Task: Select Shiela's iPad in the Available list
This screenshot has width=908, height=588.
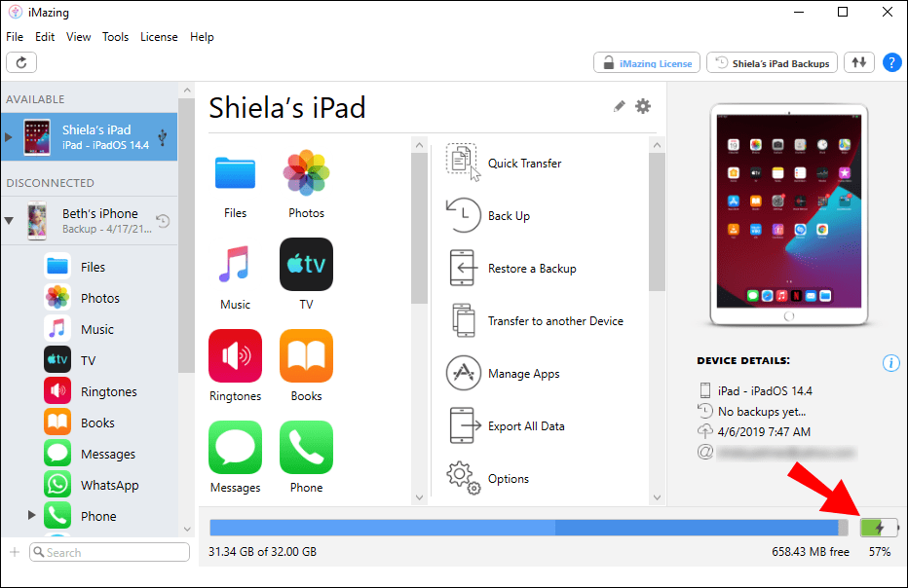Action: [x=90, y=136]
